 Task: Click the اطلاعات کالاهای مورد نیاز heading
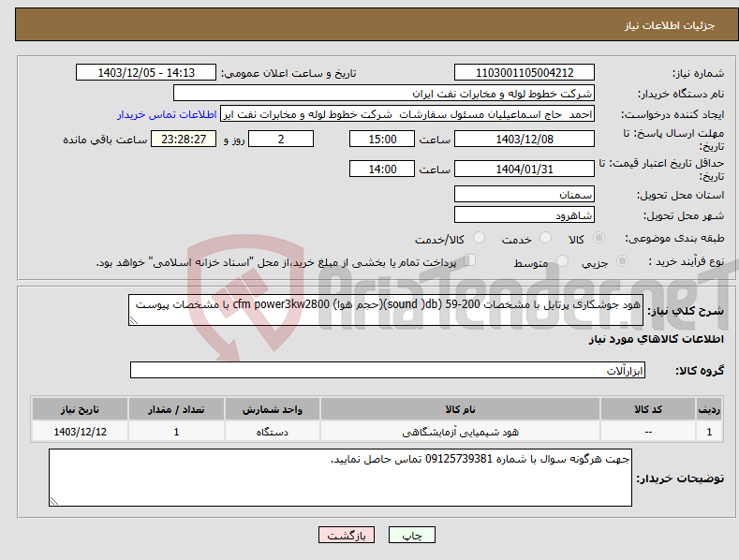656,339
